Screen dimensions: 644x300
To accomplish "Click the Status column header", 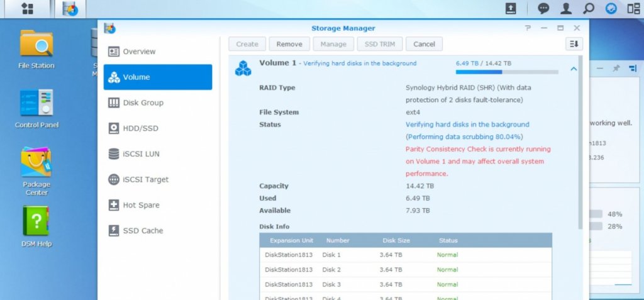I will point(448,240).
